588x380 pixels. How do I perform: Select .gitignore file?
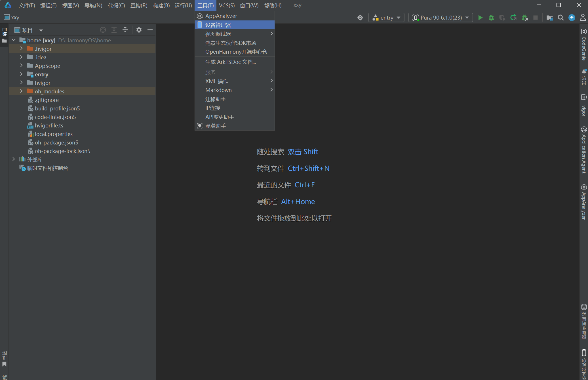[x=47, y=100]
